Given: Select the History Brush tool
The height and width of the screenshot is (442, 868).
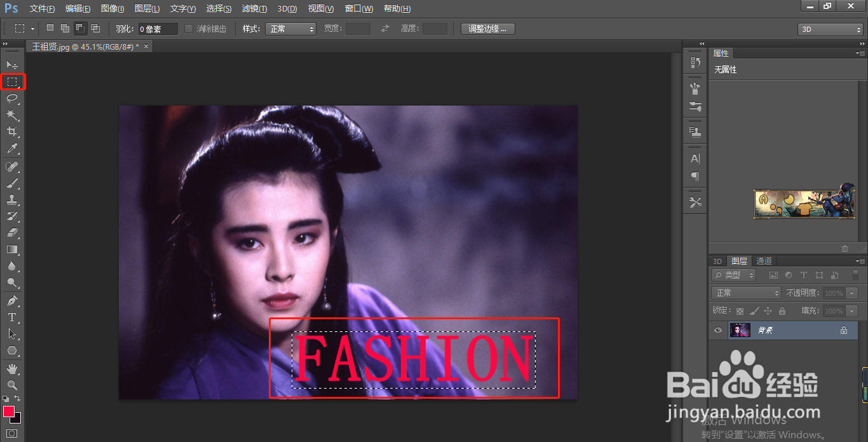Looking at the screenshot, I should pos(12,216).
